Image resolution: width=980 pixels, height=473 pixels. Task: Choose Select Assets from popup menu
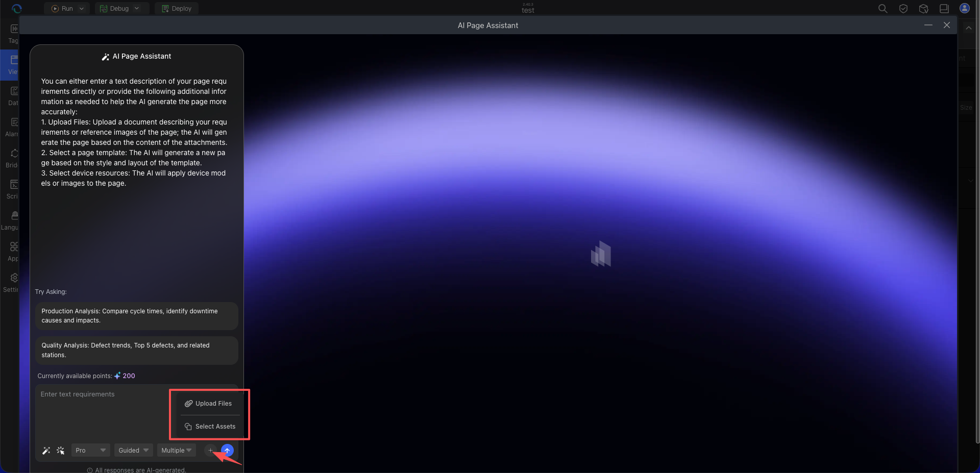[210, 427]
